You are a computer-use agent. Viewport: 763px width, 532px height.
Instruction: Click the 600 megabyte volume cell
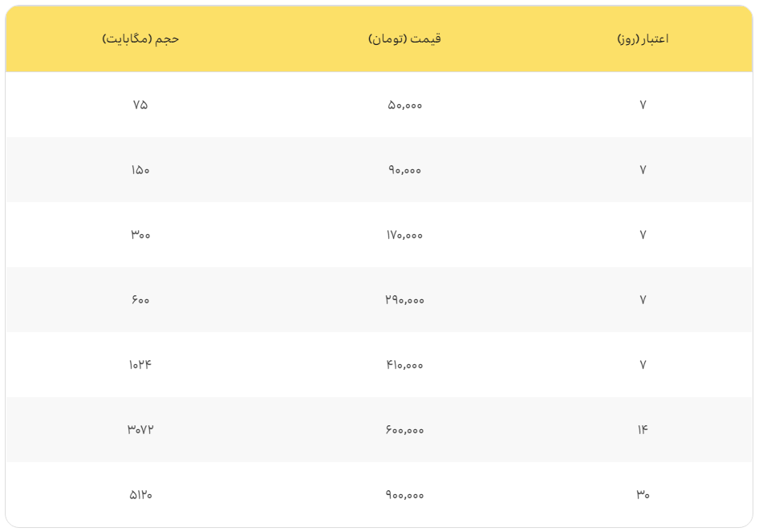(x=140, y=299)
